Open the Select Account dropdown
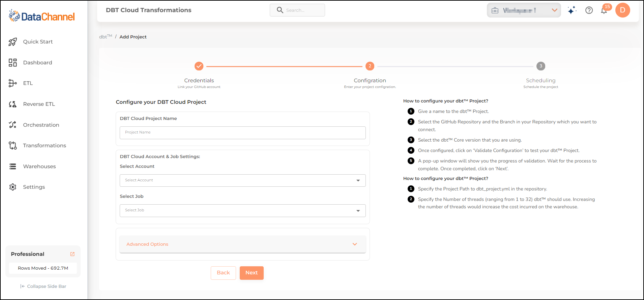Image resolution: width=644 pixels, height=300 pixels. pos(243,180)
